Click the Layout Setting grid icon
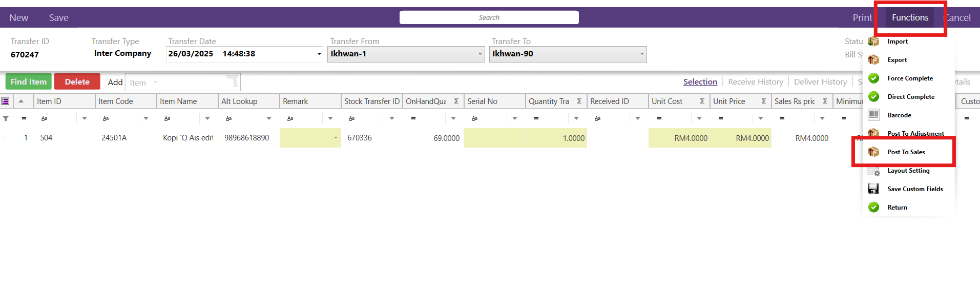 pos(874,171)
